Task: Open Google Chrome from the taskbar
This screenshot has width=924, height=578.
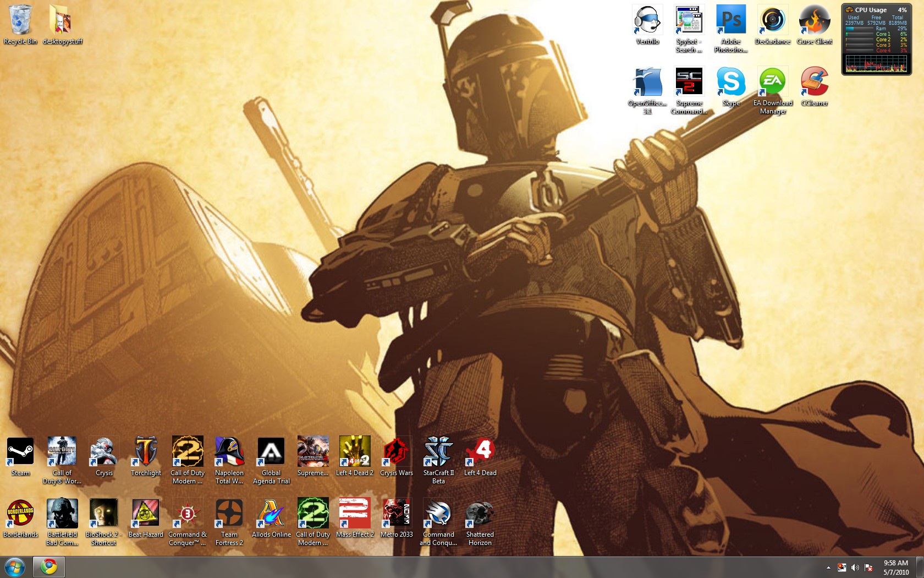Action: pos(49,567)
